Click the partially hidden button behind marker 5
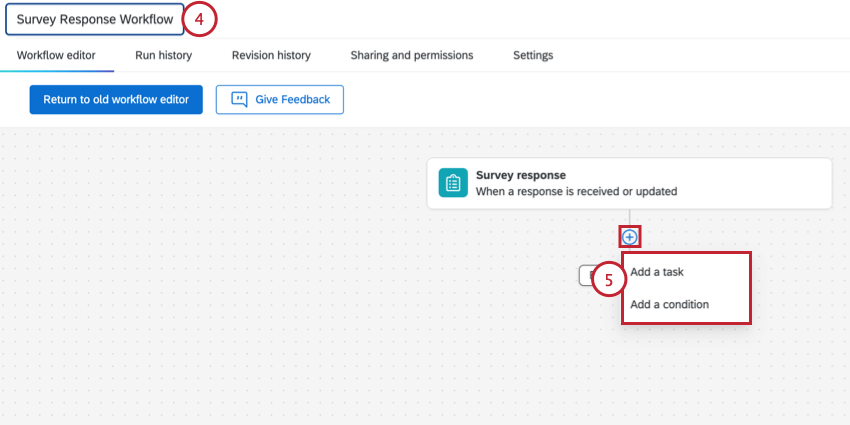 (585, 275)
